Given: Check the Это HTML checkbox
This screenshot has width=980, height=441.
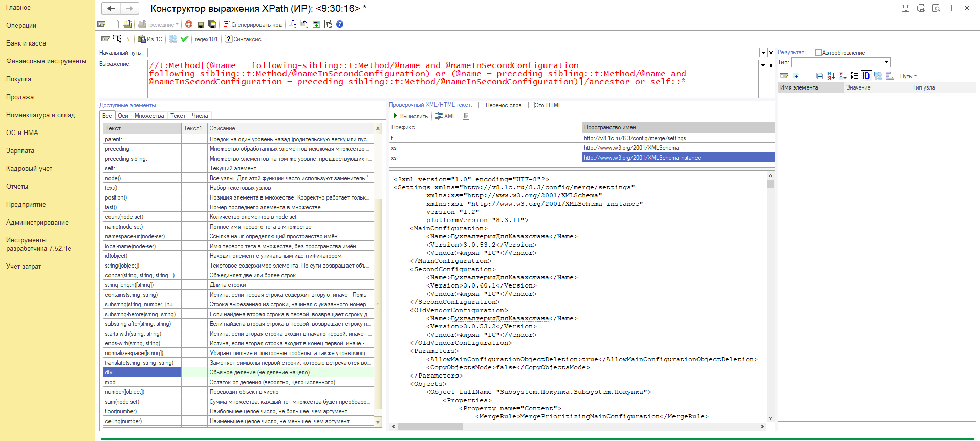Looking at the screenshot, I should point(531,105).
